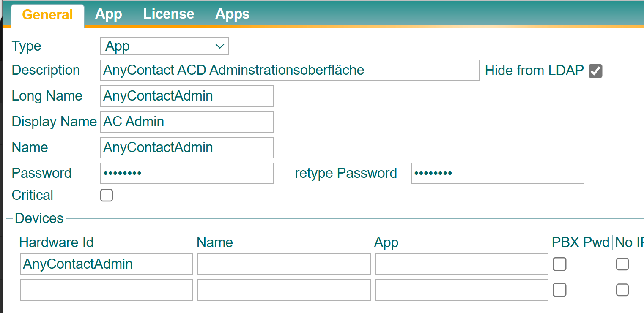Tick PBX Pwd checkbox for second device

point(559,290)
